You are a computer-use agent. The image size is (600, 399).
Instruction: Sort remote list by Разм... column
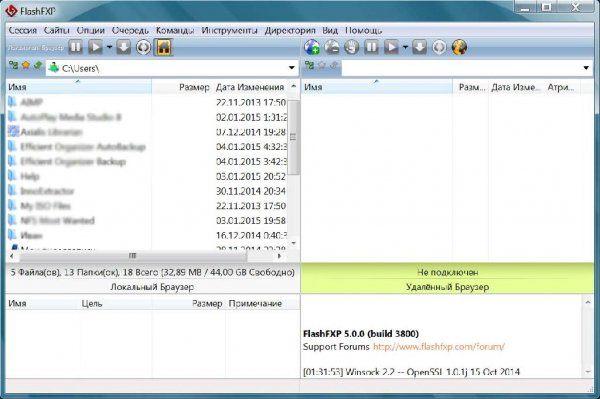tap(471, 87)
